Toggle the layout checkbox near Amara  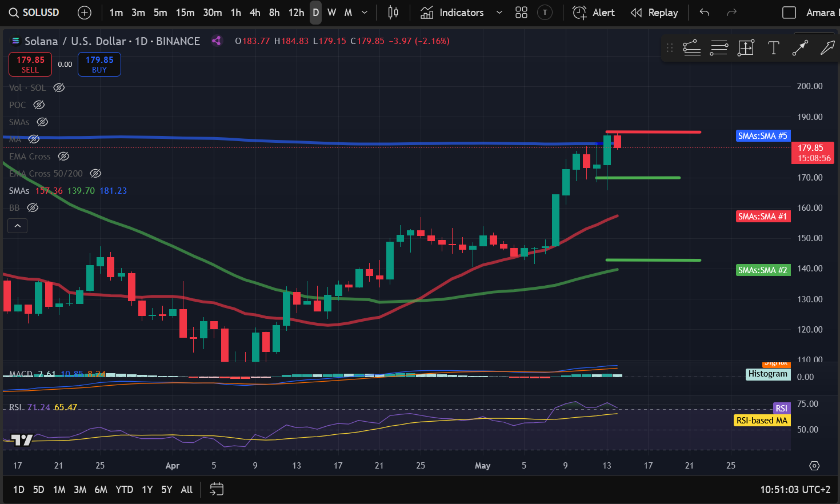tap(789, 13)
